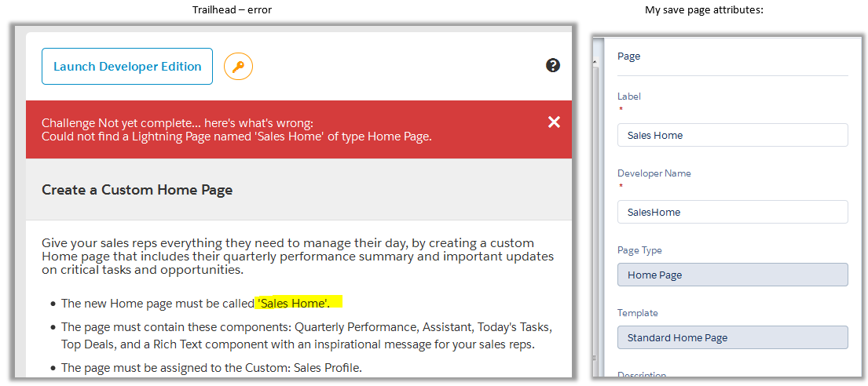Click the Page Type field showing Home Page
Viewport: 868px width, 386px height.
[732, 275]
